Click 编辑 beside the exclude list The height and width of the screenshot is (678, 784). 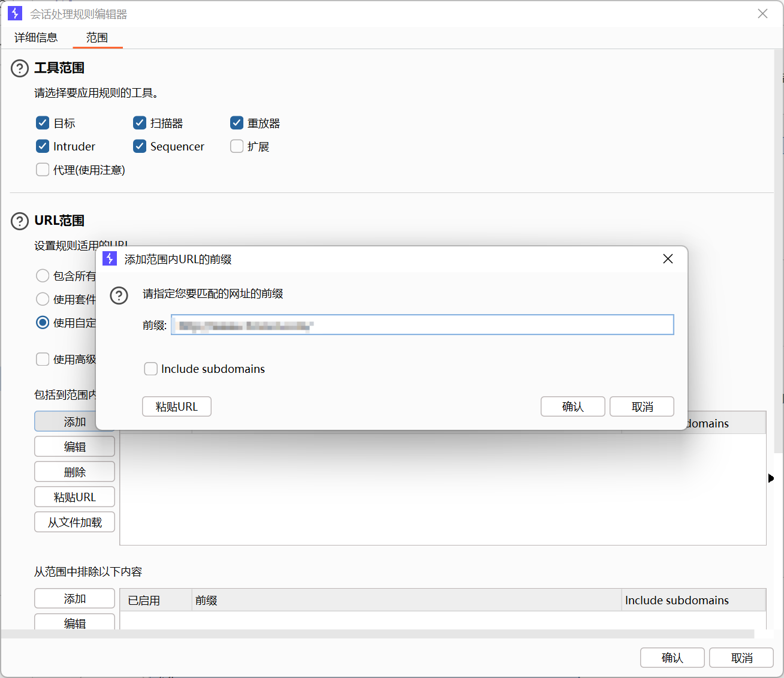coord(74,622)
